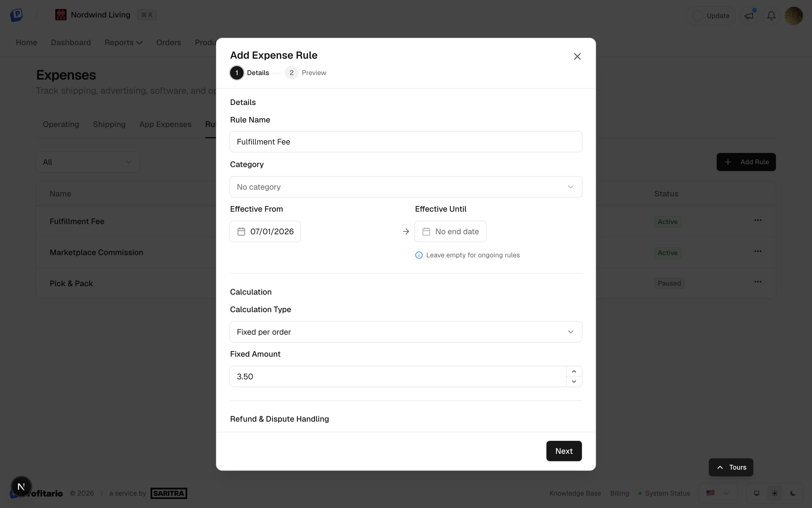Open the Category dropdown

pyautogui.click(x=406, y=187)
